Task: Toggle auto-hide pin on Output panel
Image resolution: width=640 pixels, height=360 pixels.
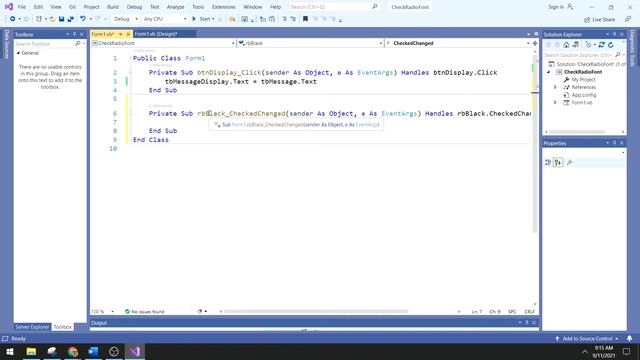Action: click(527, 322)
